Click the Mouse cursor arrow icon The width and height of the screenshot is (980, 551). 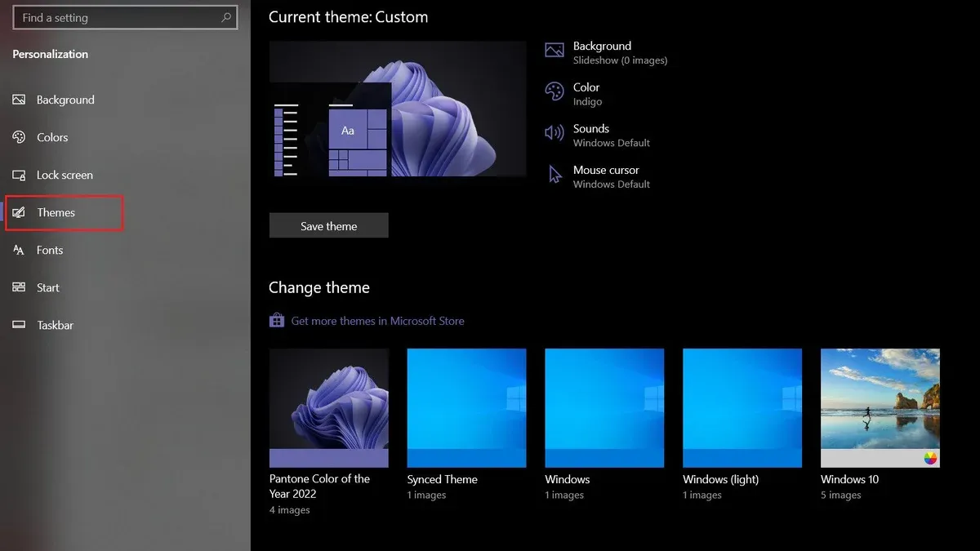point(555,175)
